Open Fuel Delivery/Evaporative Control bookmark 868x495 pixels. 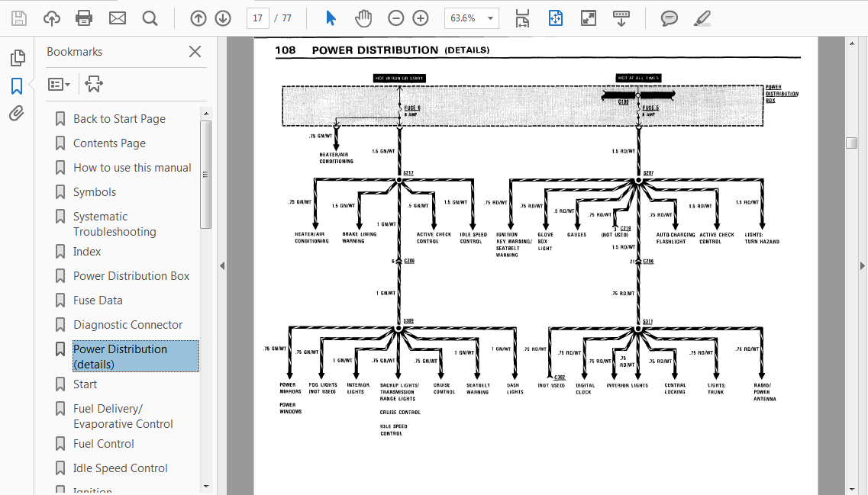123,416
